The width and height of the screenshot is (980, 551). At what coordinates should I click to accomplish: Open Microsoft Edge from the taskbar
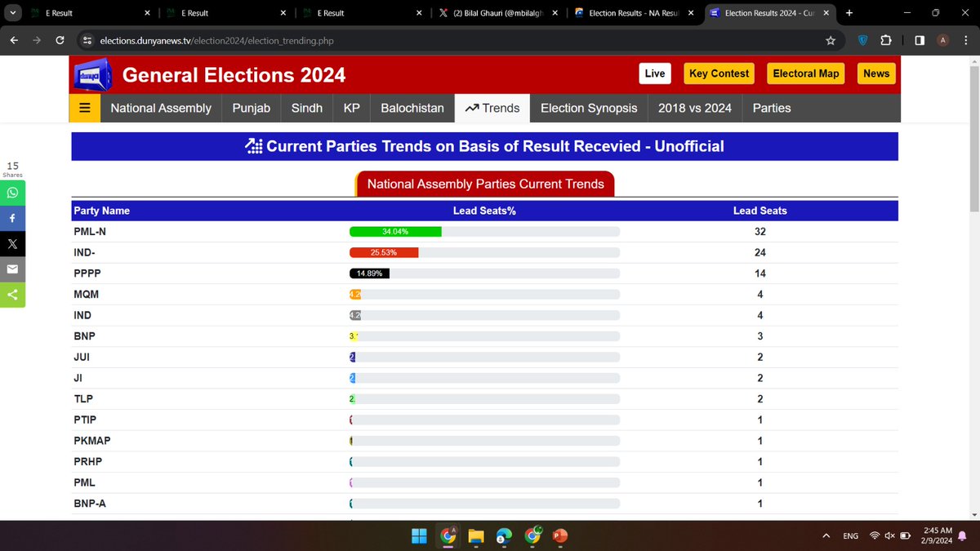point(504,535)
